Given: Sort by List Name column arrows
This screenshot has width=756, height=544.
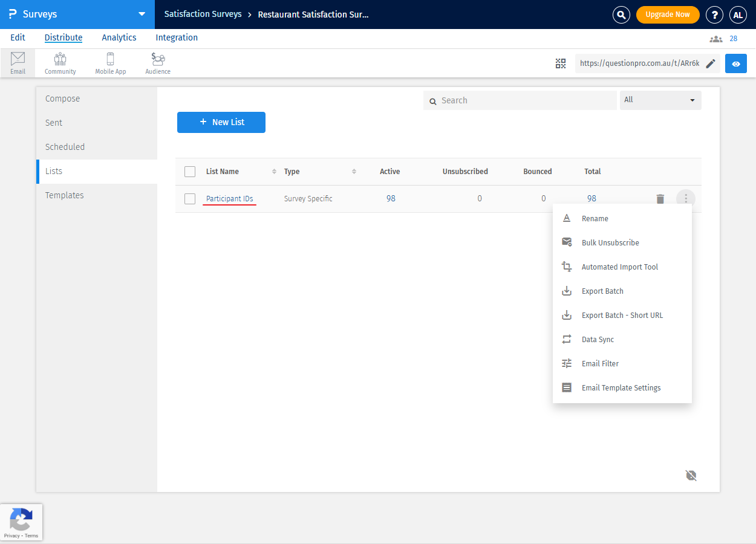Looking at the screenshot, I should tap(274, 172).
